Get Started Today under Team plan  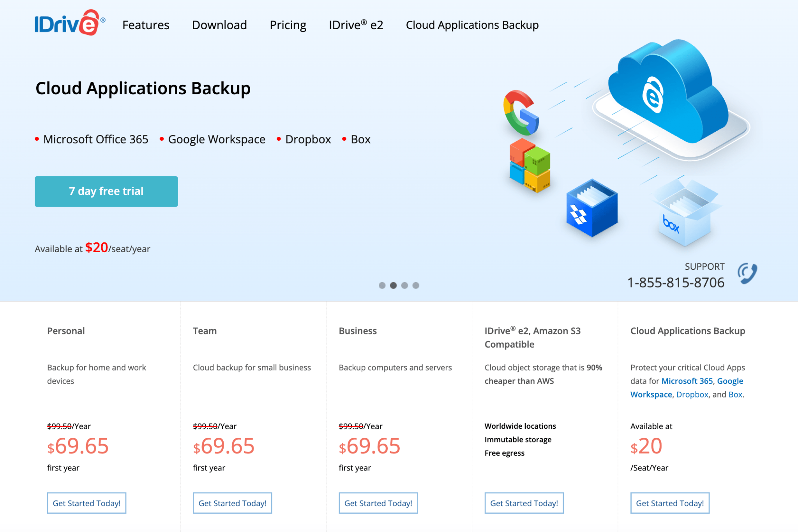(232, 503)
